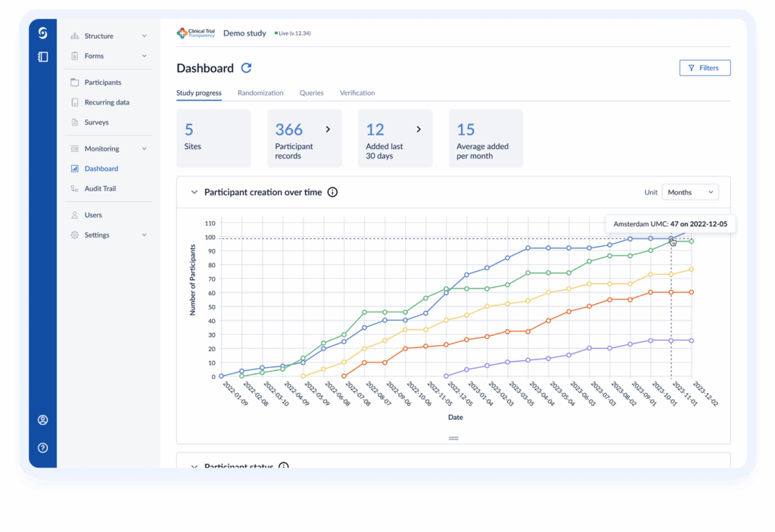Refresh the dashboard with the reload icon

[x=246, y=68]
